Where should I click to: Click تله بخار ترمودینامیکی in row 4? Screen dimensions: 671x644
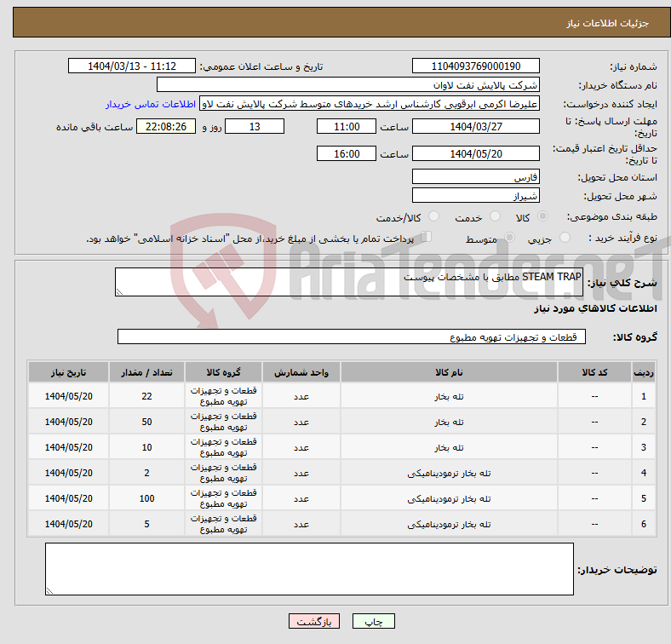(449, 473)
